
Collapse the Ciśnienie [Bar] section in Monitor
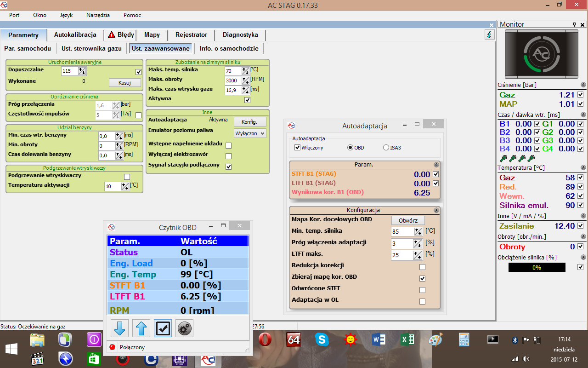tap(583, 85)
